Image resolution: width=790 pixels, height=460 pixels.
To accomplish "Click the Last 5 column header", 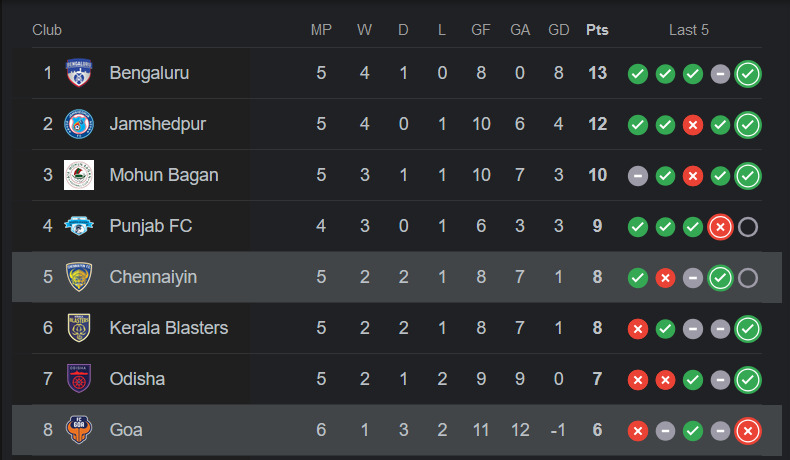I will [x=689, y=30].
